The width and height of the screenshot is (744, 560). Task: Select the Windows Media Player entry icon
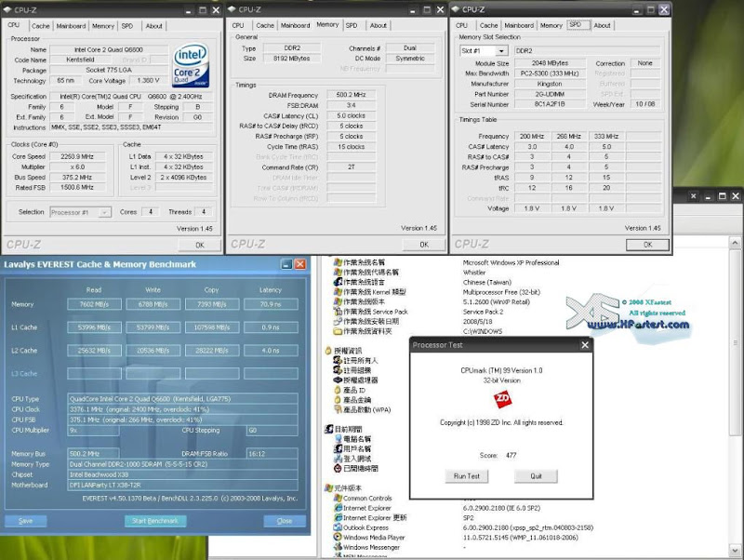[x=337, y=537]
